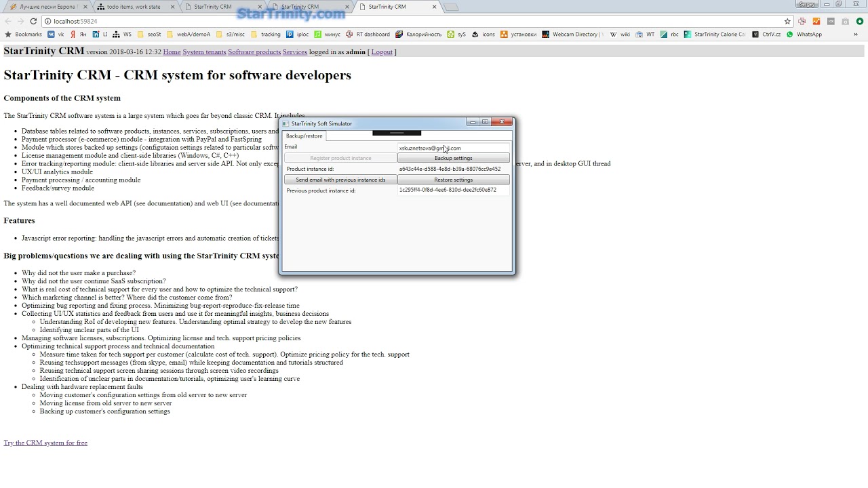Open the LI (LinkedIn) bookmark
The height and width of the screenshot is (488, 868).
(x=100, y=35)
